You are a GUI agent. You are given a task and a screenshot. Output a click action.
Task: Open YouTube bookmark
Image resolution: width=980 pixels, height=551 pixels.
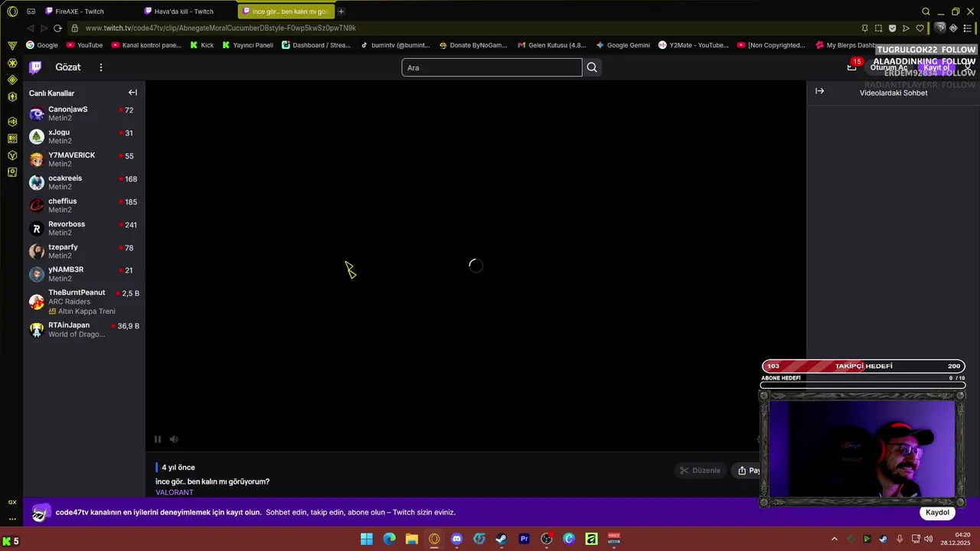click(x=84, y=45)
